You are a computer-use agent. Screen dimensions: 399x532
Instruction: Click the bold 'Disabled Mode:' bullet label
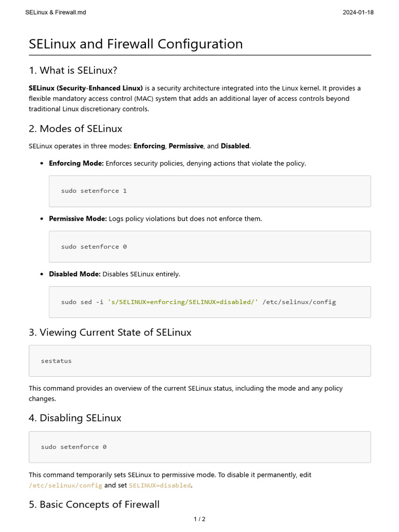tap(74, 274)
